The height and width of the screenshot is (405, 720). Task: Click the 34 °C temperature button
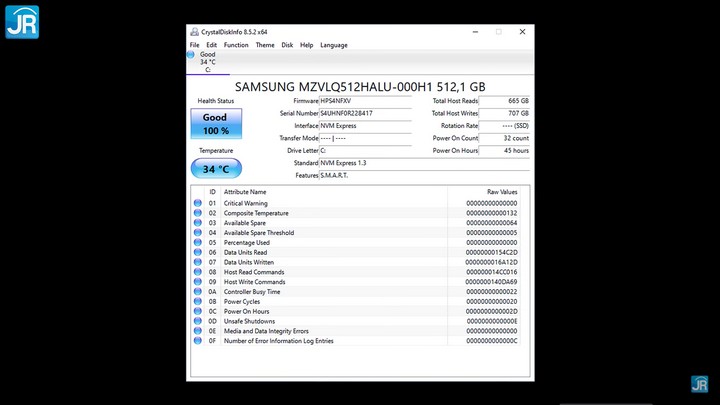(x=216, y=169)
